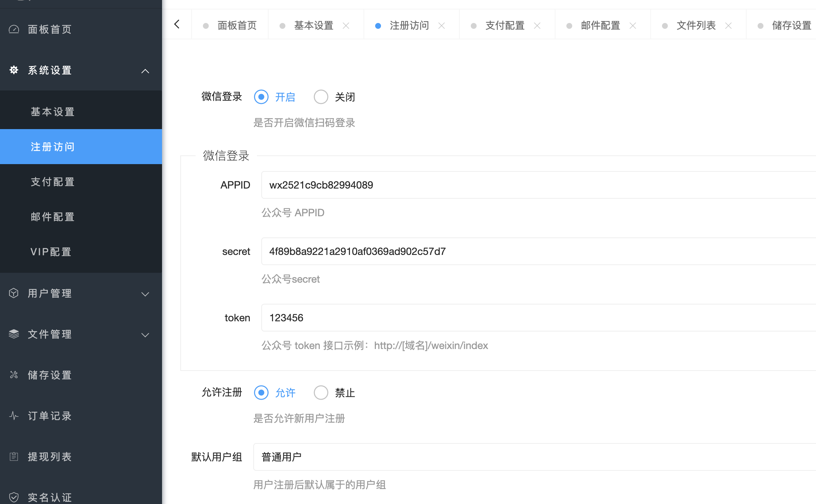Image resolution: width=816 pixels, height=504 pixels.
Task: Click the token input field
Action: tap(539, 318)
